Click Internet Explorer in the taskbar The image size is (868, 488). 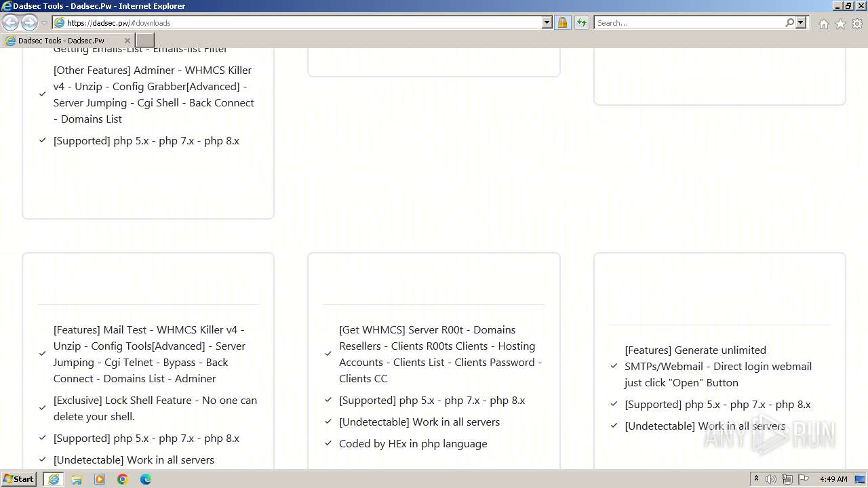54,479
